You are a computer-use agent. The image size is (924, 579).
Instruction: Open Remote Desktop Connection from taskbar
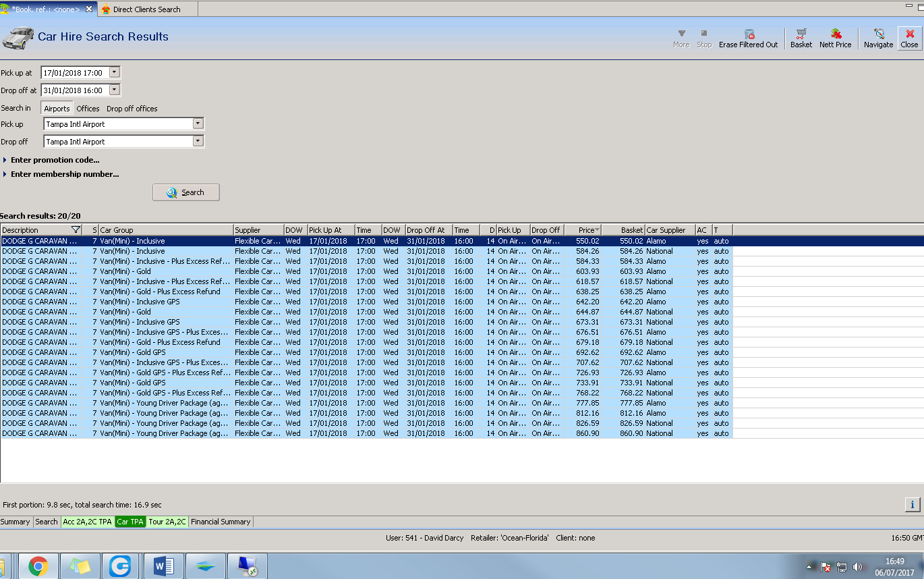(247, 566)
